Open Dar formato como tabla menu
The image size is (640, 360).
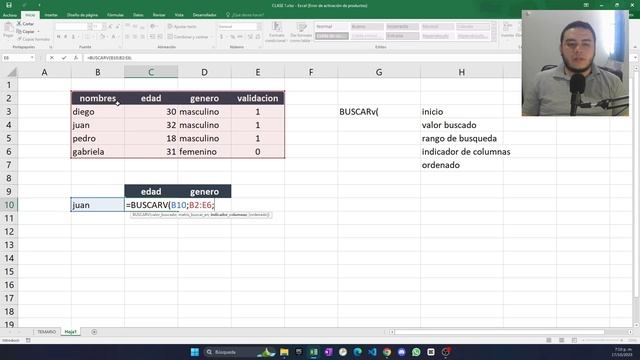pos(301,32)
